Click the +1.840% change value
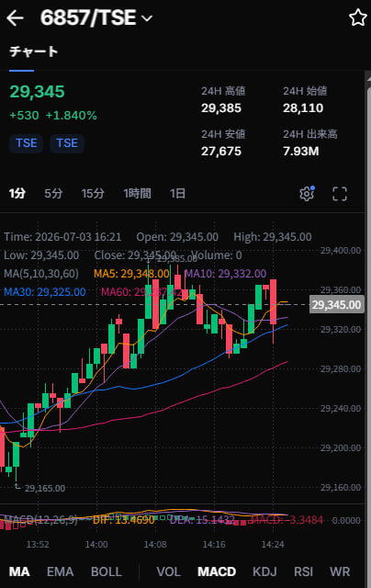The width and height of the screenshot is (371, 588). [x=72, y=115]
